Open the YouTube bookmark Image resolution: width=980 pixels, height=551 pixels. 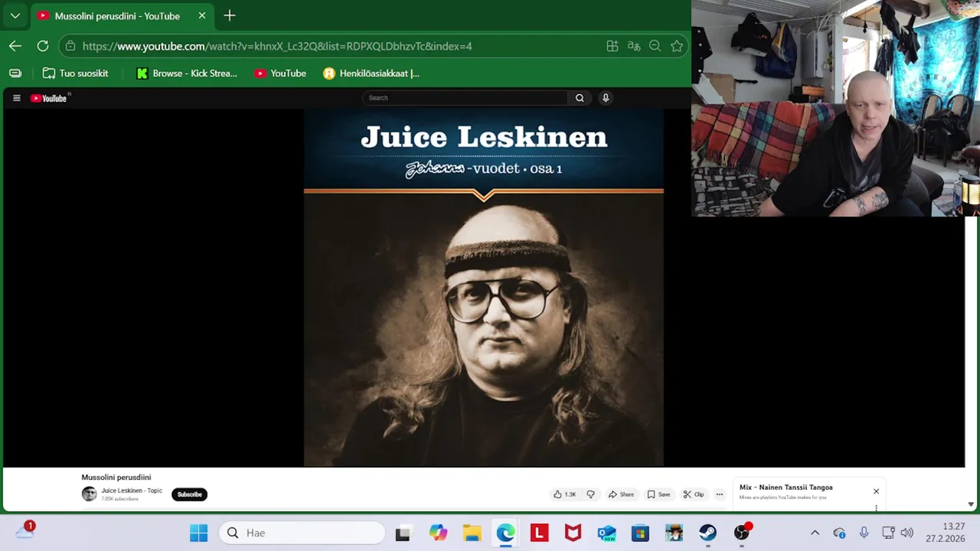pos(280,73)
